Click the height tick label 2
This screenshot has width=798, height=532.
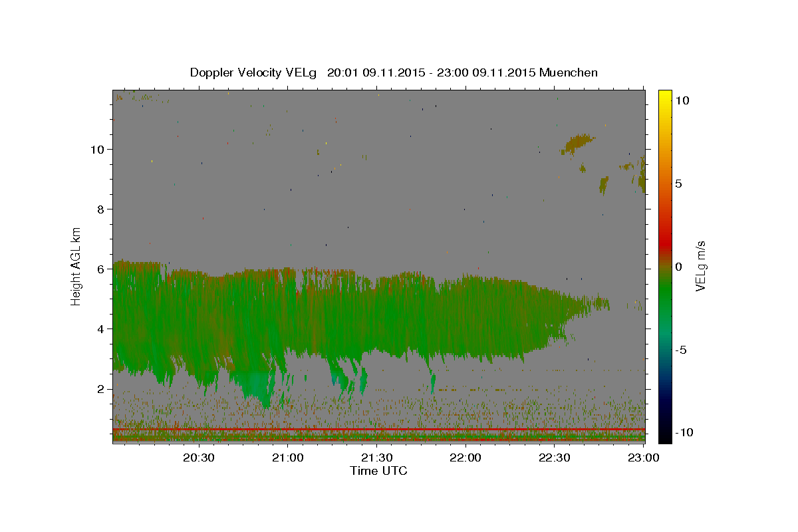coord(101,388)
